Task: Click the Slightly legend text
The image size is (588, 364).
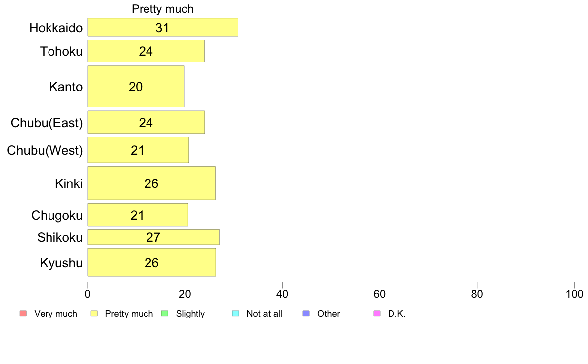Action: [191, 314]
